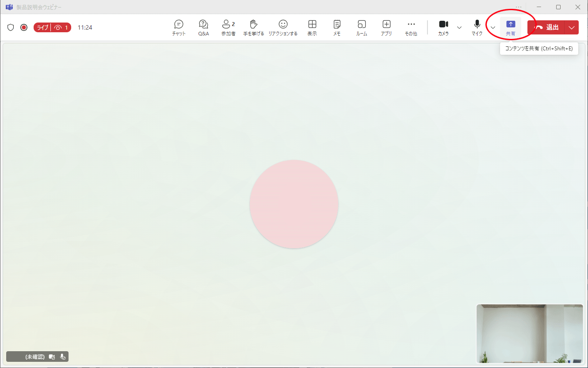Image resolution: width=588 pixels, height=368 pixels.
Task: Click the red recording indicator icon
Action: [24, 27]
